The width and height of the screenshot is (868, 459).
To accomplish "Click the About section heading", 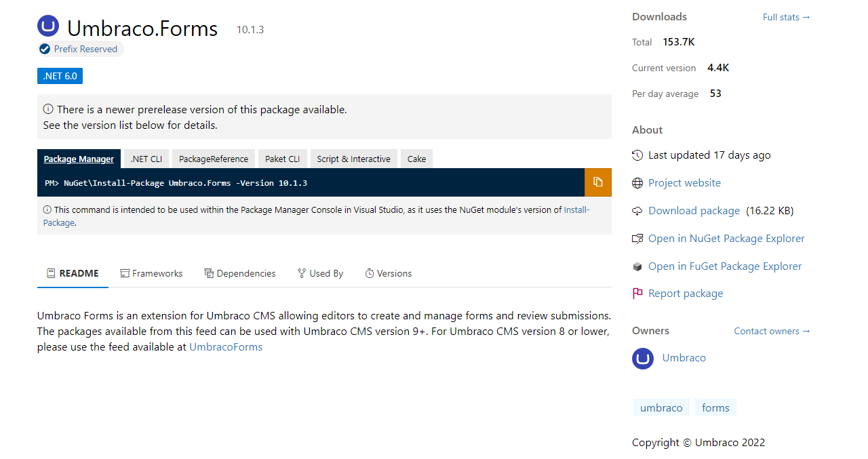I will (648, 130).
